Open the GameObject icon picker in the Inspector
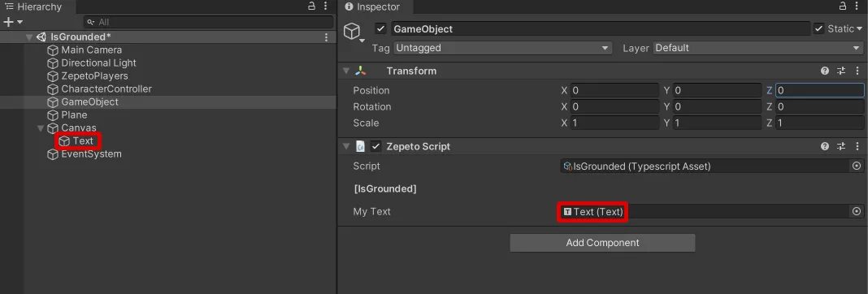This screenshot has width=868, height=294. click(x=354, y=32)
